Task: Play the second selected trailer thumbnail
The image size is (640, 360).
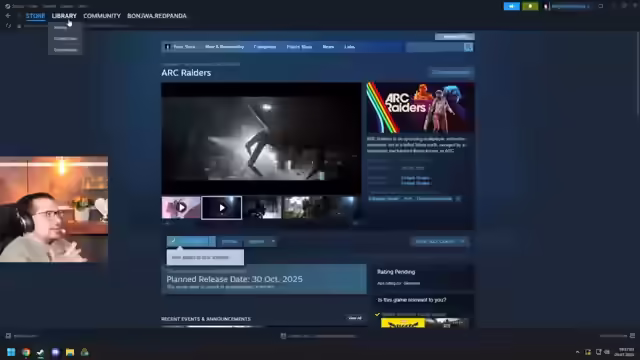Action: point(222,208)
